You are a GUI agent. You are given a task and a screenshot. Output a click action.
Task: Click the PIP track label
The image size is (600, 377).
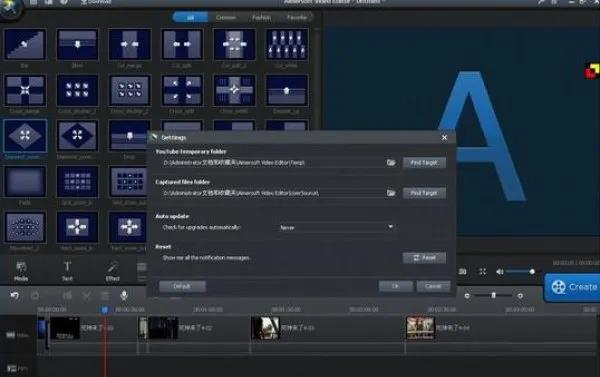coord(17,369)
